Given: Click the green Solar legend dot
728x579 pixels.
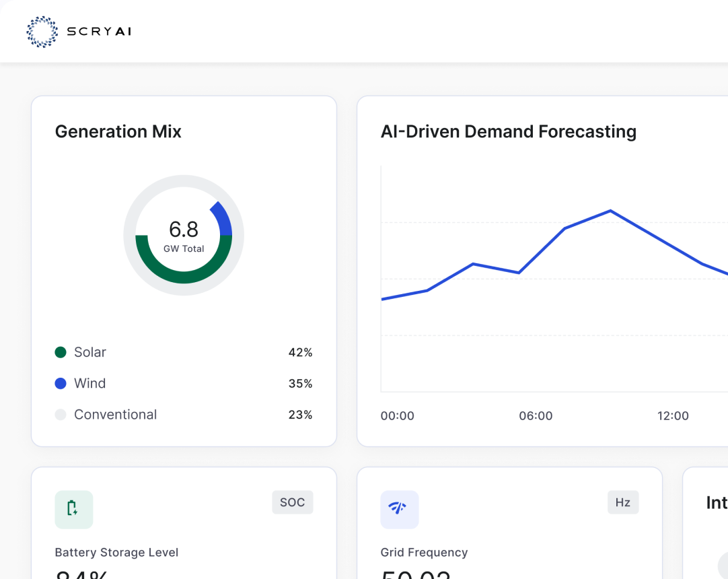Looking at the screenshot, I should (x=61, y=352).
